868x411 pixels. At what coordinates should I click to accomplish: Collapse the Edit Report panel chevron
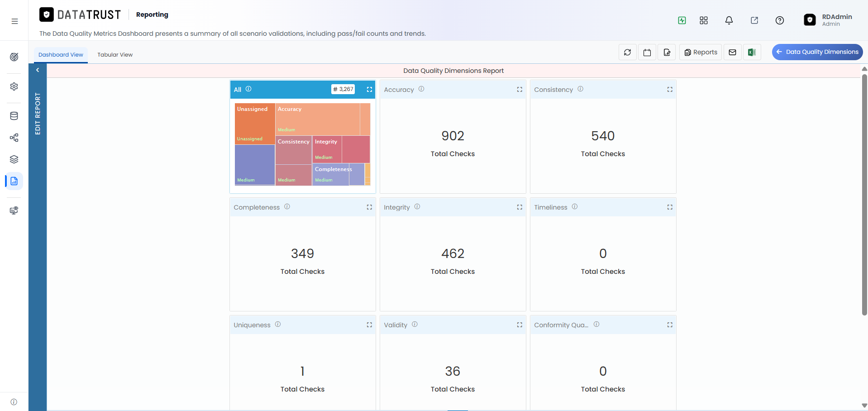38,70
